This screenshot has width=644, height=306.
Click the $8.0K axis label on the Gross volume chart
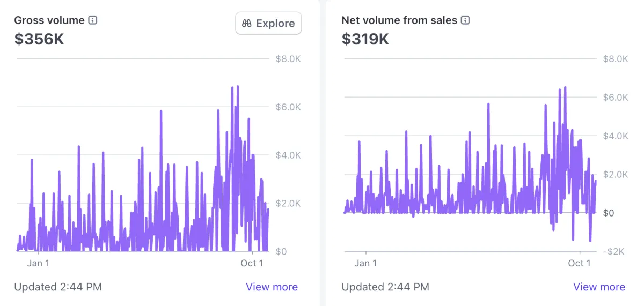click(x=288, y=59)
